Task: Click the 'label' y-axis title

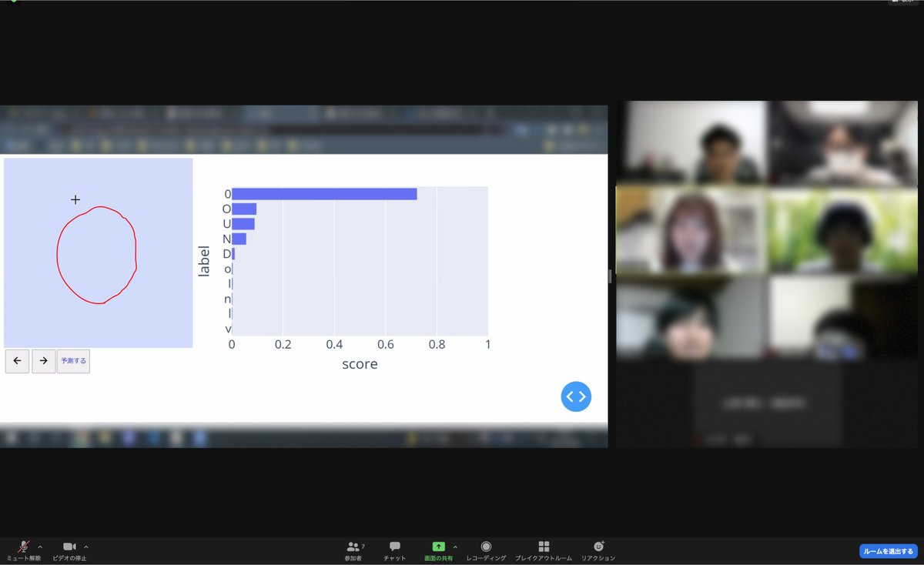Action: 204,261
